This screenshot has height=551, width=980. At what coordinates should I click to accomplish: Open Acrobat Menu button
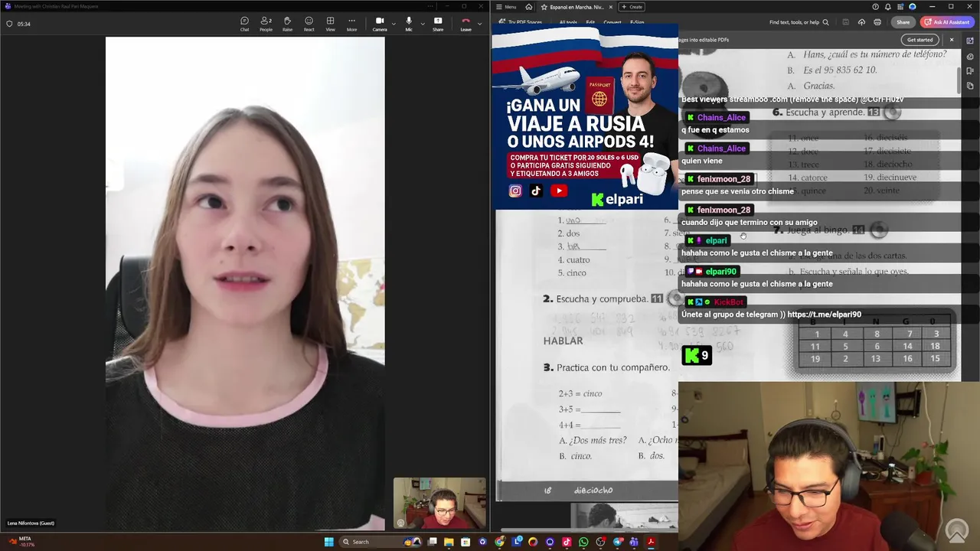[x=506, y=7]
